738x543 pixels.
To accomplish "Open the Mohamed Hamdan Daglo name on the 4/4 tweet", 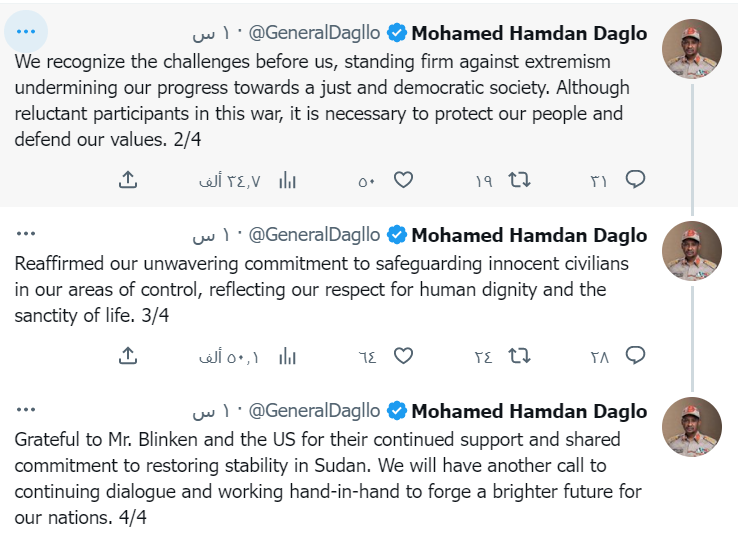I will pyautogui.click(x=529, y=411).
